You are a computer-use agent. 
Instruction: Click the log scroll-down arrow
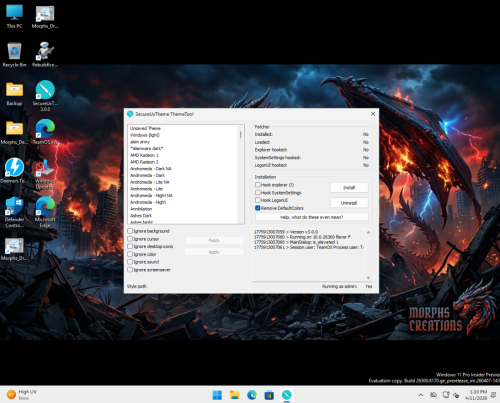[x=368, y=278]
